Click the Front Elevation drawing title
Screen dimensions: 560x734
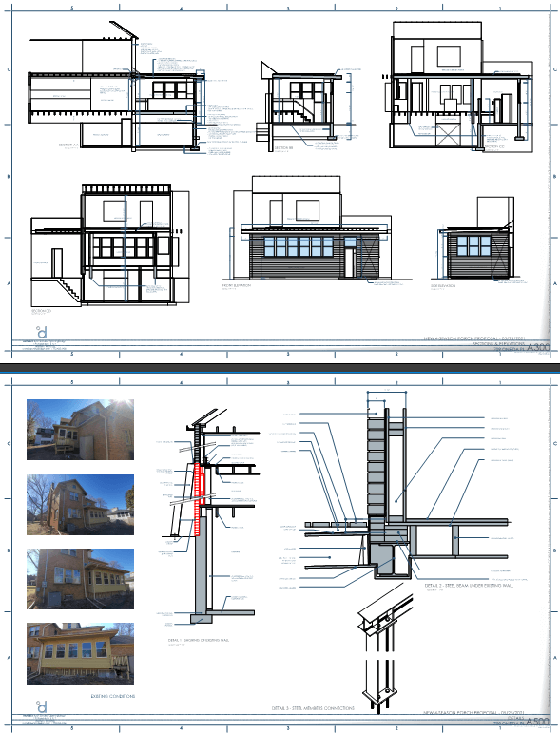pos(237,285)
